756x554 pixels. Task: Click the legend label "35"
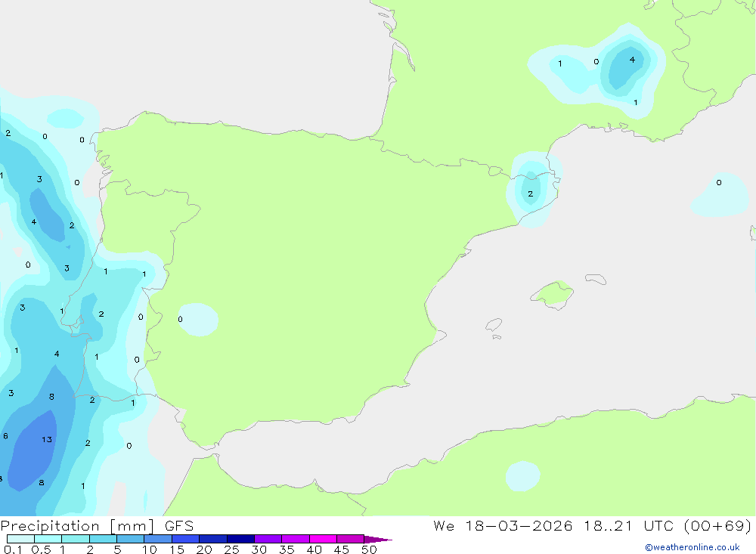pos(287,549)
